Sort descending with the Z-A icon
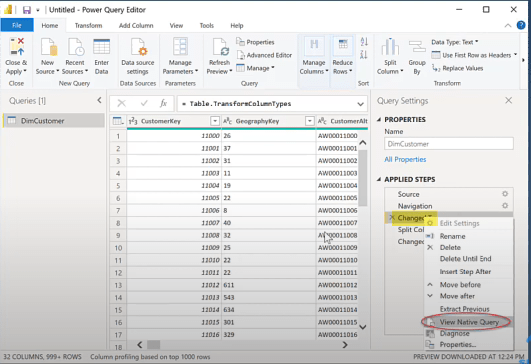The width and height of the screenshot is (531, 364). point(364,54)
